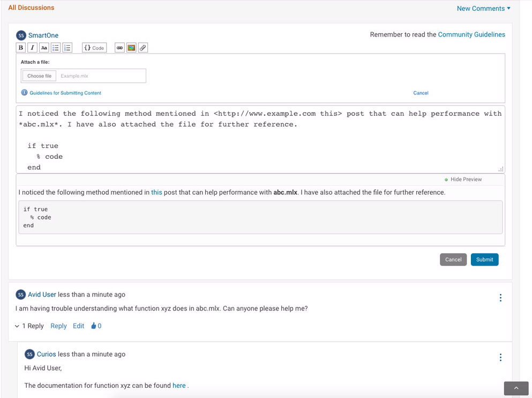
Task: Insert a hyperlink with link icon
Action: (119, 48)
